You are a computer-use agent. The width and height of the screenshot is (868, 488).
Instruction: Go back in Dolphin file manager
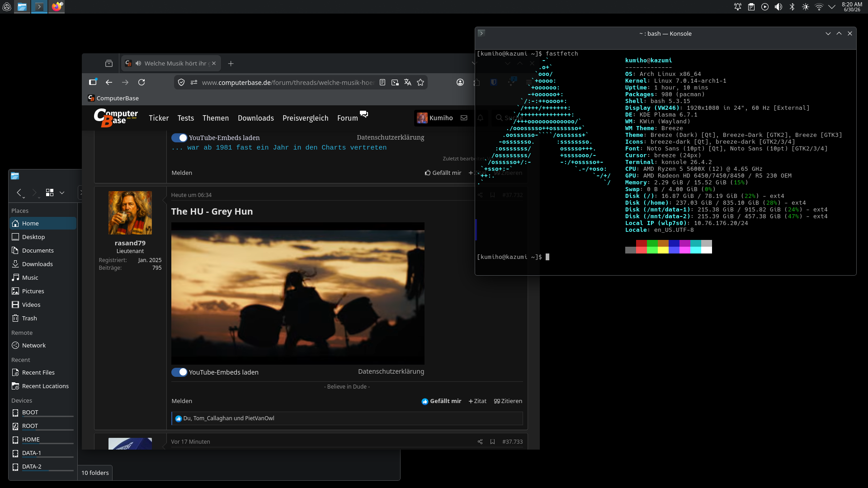click(19, 192)
